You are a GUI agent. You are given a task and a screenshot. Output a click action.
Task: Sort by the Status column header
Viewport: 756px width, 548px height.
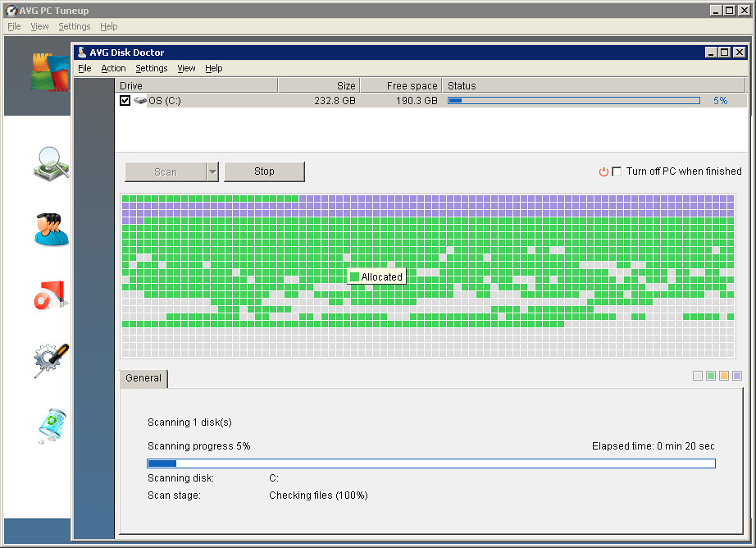pyautogui.click(x=594, y=85)
